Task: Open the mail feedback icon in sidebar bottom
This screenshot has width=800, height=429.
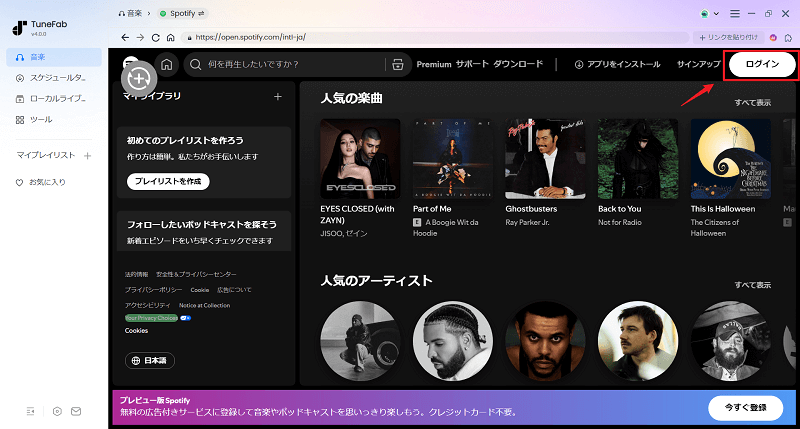Action: coord(76,411)
